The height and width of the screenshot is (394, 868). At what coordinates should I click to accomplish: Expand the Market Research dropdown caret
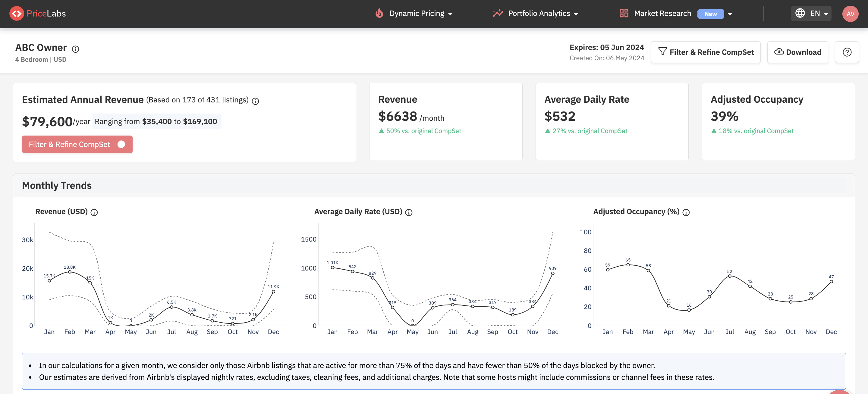click(x=730, y=14)
